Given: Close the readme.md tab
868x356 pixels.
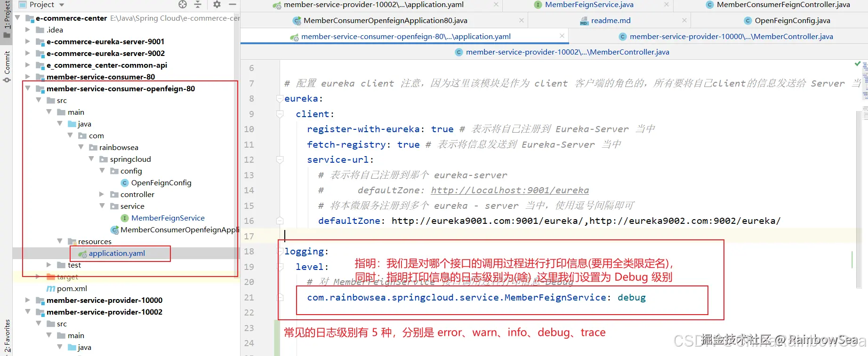Looking at the screenshot, I should tap(684, 20).
